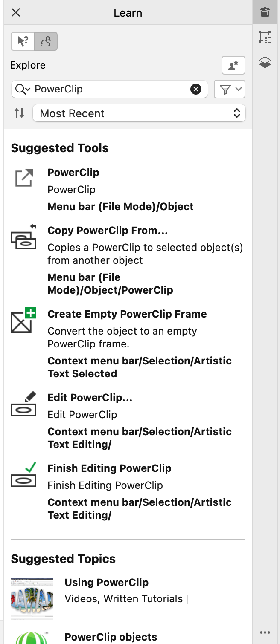Click the personalize recommendations star button
Screen dimensions: 280x644
[233, 65]
